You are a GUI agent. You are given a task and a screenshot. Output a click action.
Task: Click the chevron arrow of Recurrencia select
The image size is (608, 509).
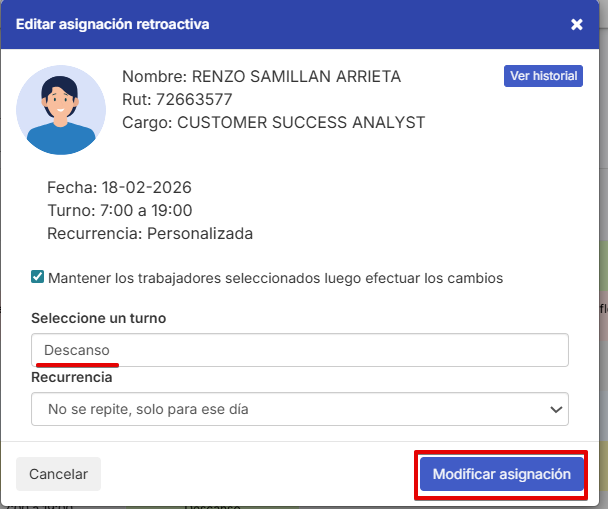point(556,409)
